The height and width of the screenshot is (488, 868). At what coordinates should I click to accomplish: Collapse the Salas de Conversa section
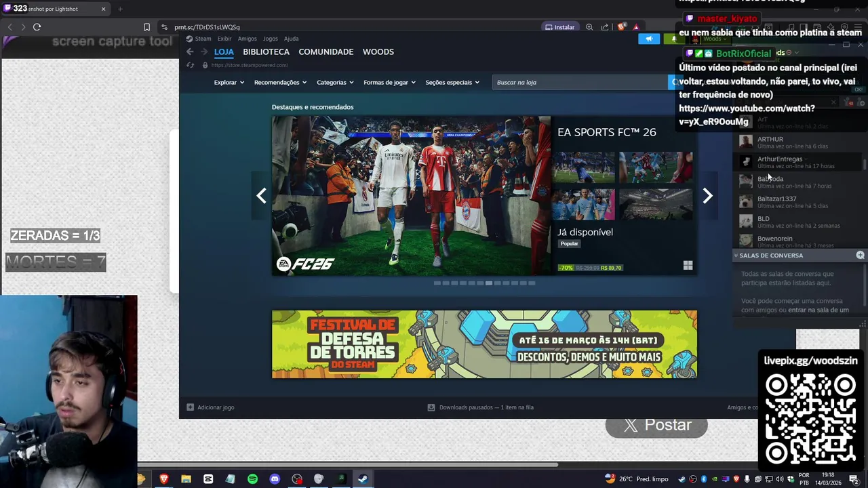[x=736, y=256]
